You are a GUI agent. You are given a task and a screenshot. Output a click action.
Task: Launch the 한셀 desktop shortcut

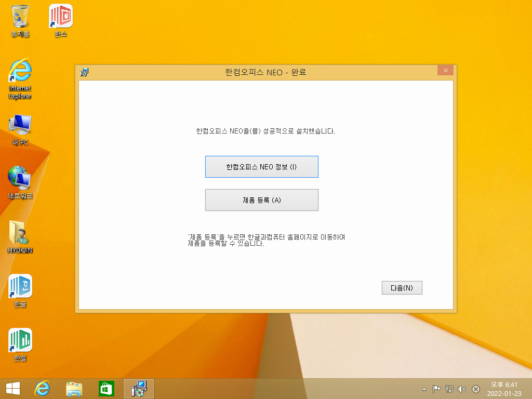20,345
